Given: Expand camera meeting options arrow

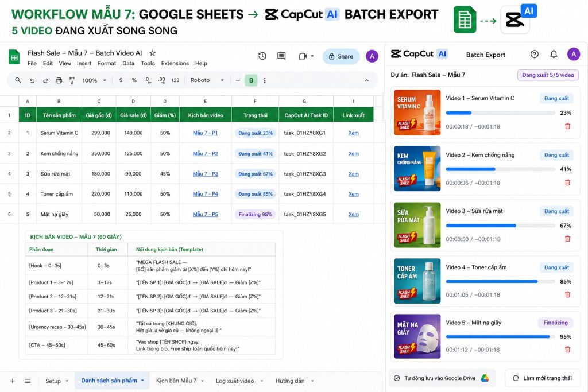Looking at the screenshot, I should click(x=312, y=56).
